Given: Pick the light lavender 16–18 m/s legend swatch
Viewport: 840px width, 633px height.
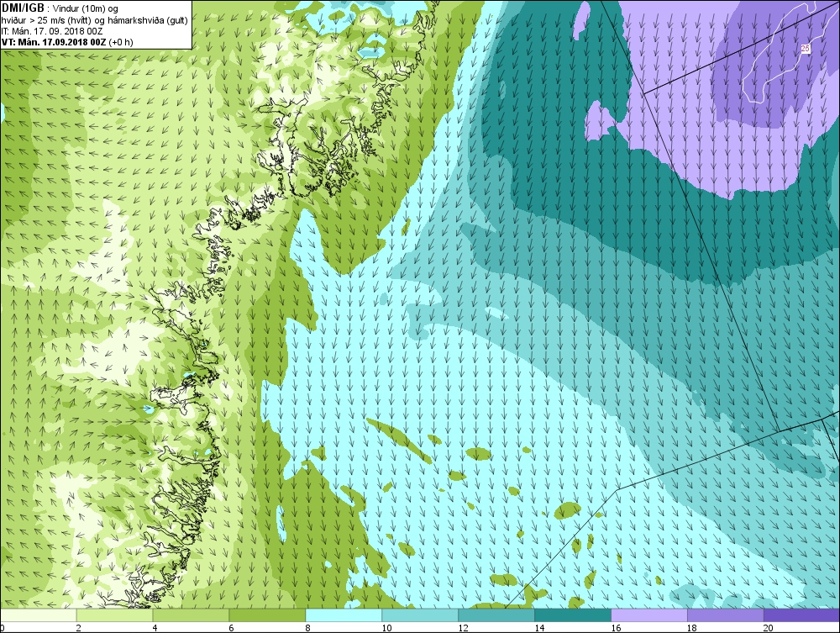Looking at the screenshot, I should coord(649,615).
